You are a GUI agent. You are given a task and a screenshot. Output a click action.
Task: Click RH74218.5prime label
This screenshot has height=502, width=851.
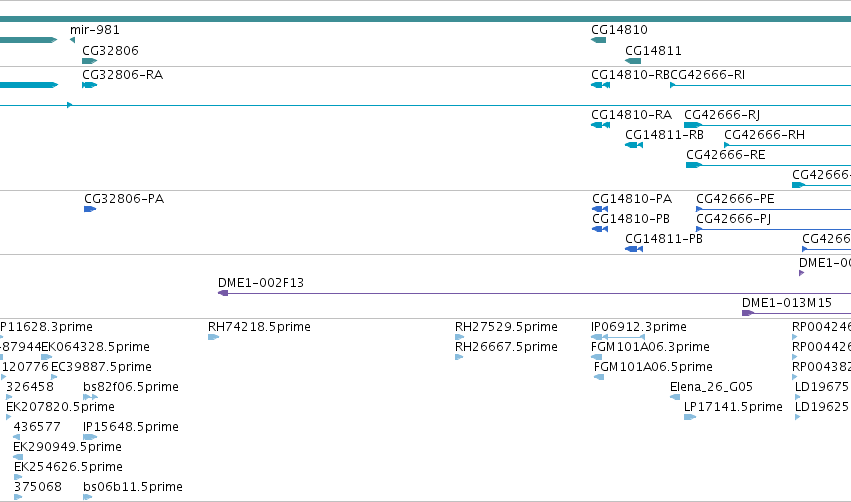(259, 327)
